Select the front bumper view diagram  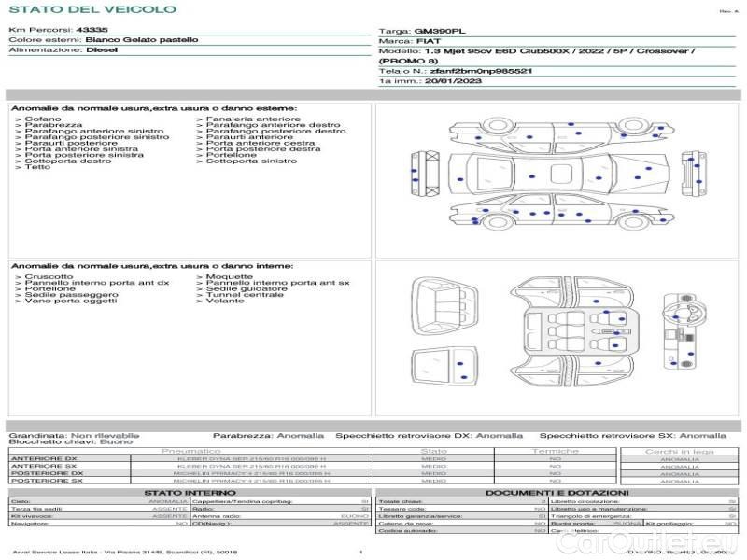click(693, 174)
